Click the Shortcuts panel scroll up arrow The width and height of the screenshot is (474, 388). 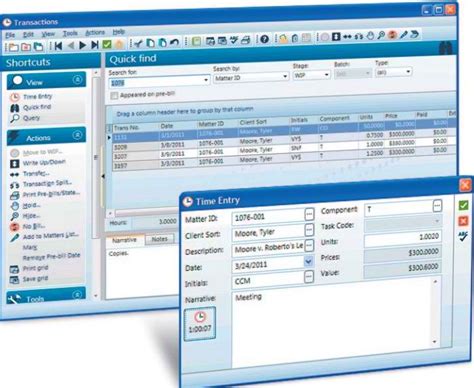[x=96, y=73]
